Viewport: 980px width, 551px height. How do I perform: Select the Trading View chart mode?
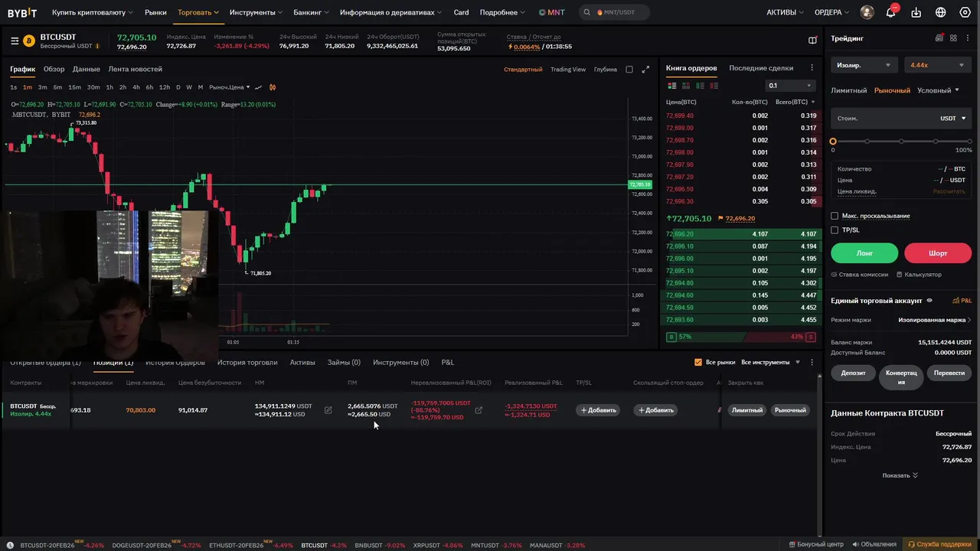pyautogui.click(x=568, y=70)
